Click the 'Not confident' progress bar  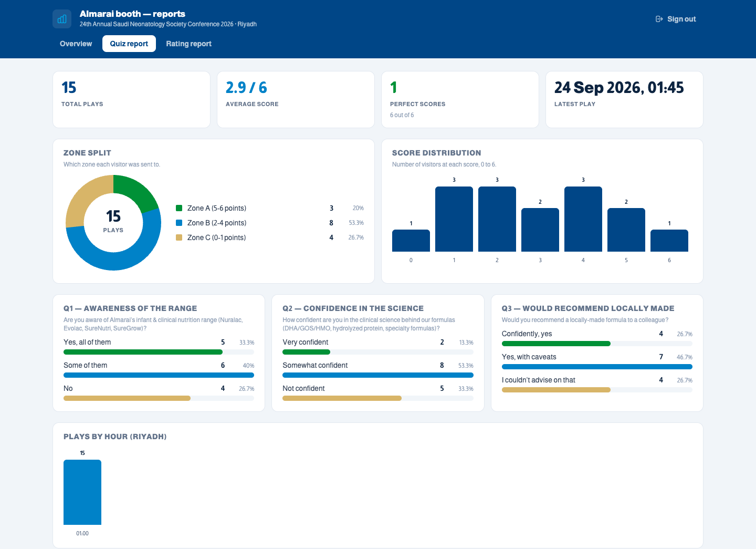pyautogui.click(x=378, y=398)
